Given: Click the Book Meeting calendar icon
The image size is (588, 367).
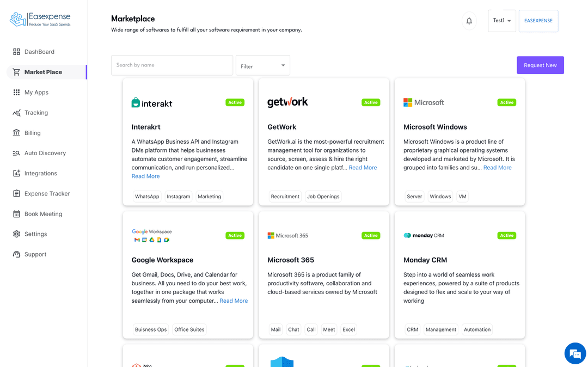Looking at the screenshot, I should point(16,213).
